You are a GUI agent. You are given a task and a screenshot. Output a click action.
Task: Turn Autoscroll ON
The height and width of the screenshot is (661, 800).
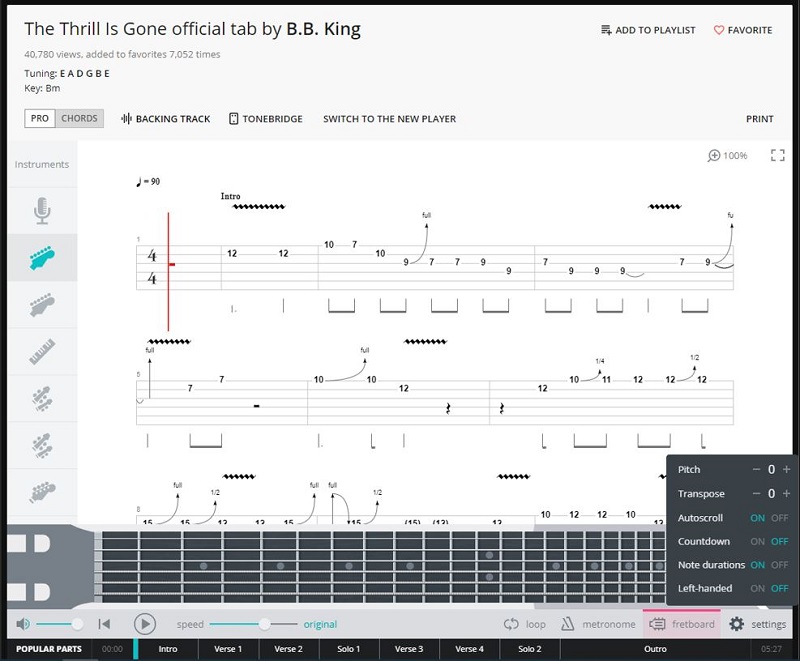click(x=757, y=518)
